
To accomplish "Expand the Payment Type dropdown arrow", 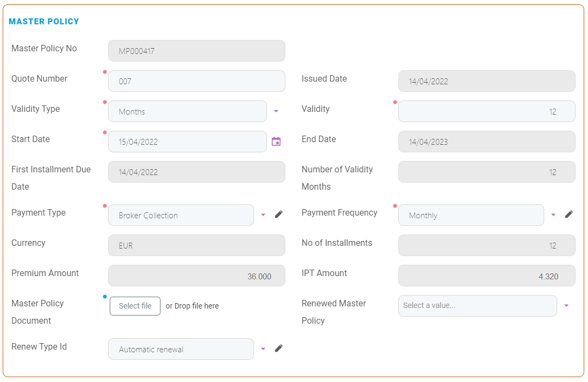I will tap(263, 215).
